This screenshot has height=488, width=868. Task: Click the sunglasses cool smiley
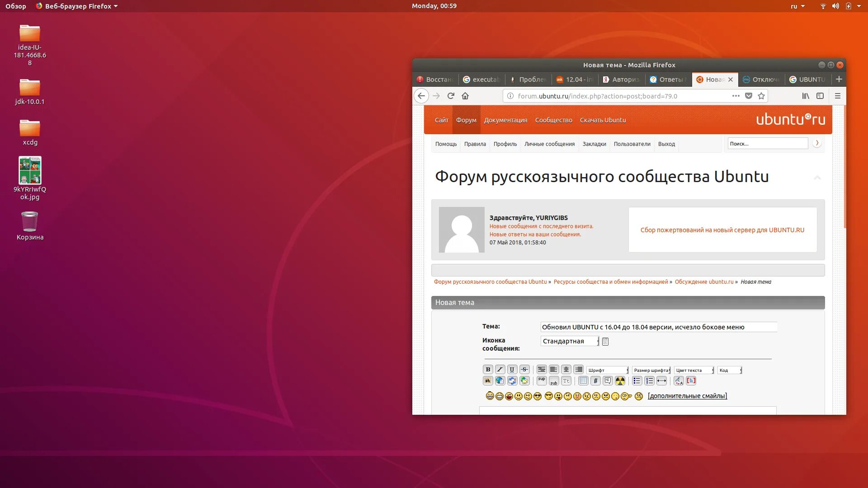tap(537, 396)
